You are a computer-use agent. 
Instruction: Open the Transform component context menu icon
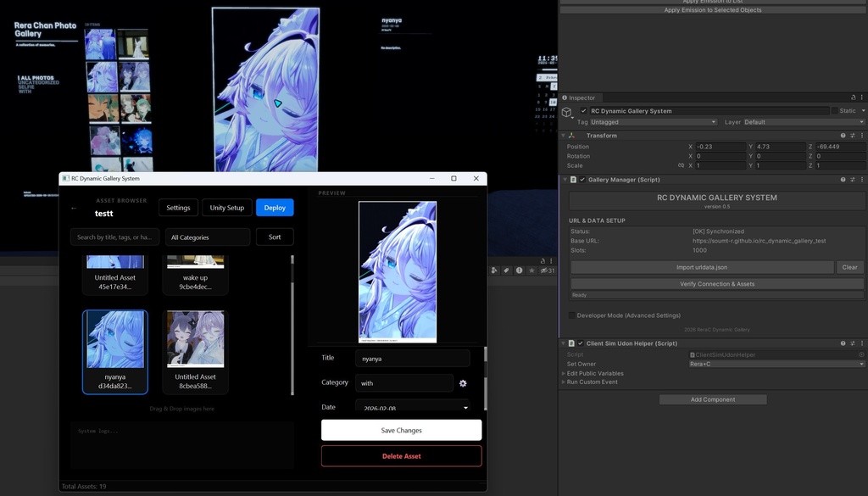tap(862, 135)
